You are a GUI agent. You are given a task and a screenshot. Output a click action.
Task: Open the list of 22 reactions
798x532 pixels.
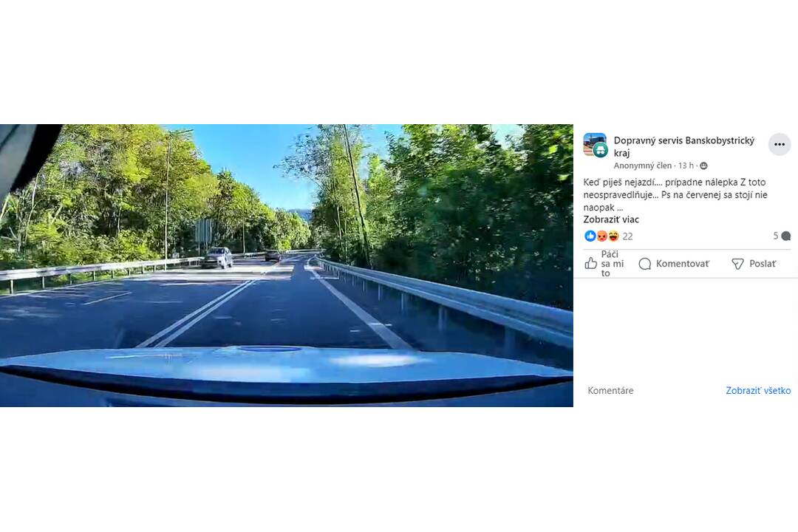pyautogui.click(x=627, y=236)
